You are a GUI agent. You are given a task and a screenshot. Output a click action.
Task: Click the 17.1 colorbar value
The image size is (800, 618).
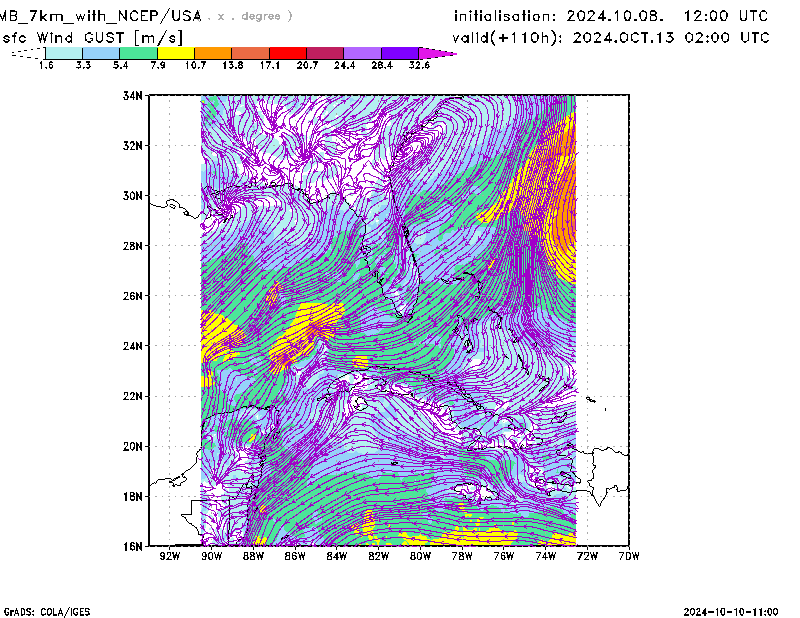pos(269,65)
